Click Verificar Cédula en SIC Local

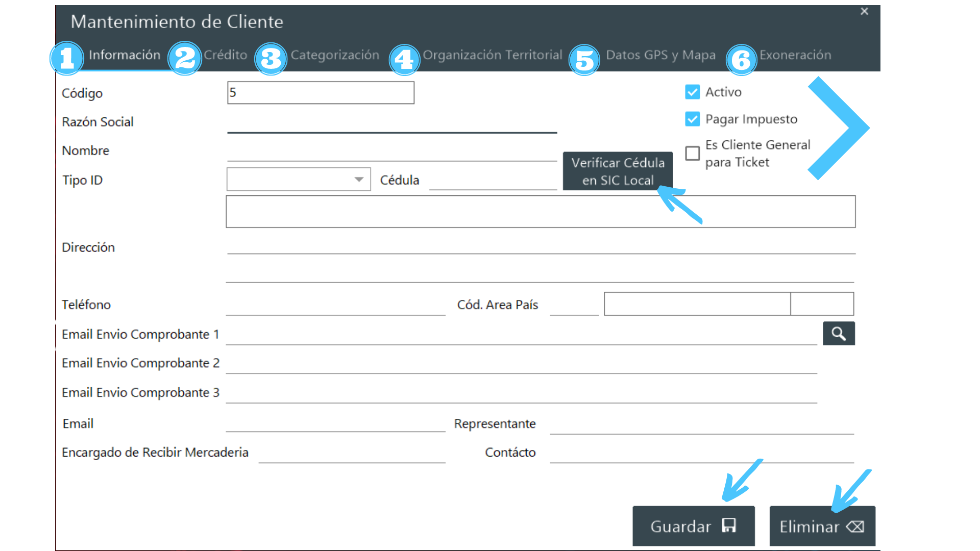(618, 171)
